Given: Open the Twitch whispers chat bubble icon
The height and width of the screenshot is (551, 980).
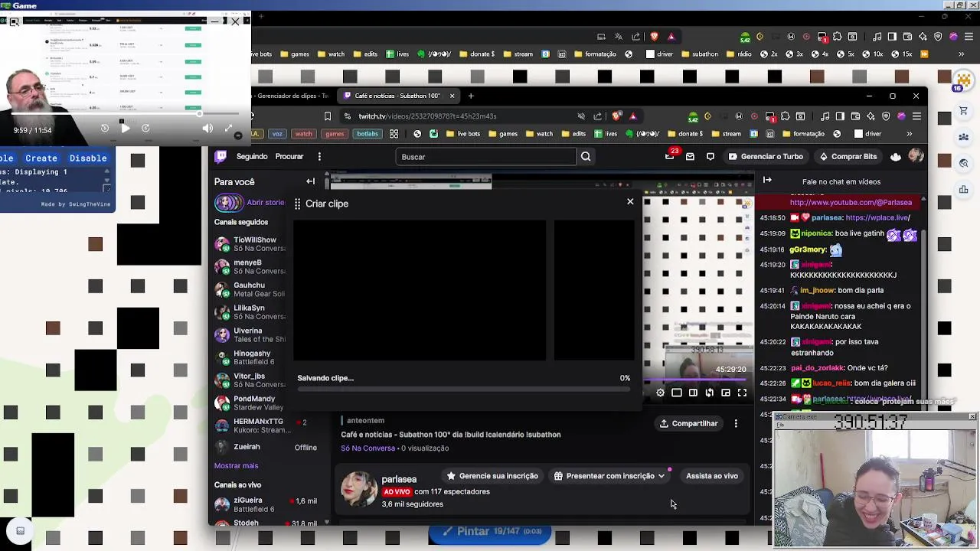Looking at the screenshot, I should coord(710,156).
